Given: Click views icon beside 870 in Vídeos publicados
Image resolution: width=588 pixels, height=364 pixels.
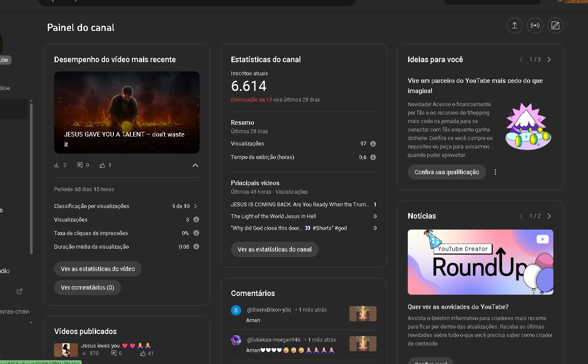Looking at the screenshot, I should [85, 353].
